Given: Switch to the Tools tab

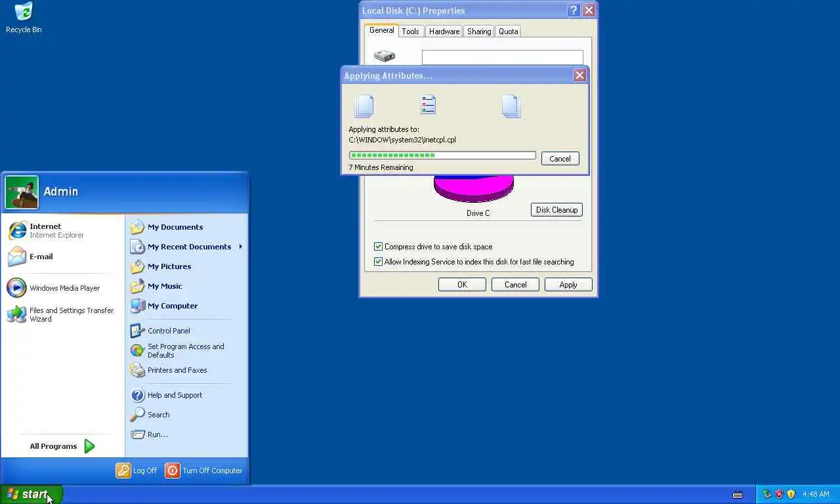Looking at the screenshot, I should [x=411, y=31].
